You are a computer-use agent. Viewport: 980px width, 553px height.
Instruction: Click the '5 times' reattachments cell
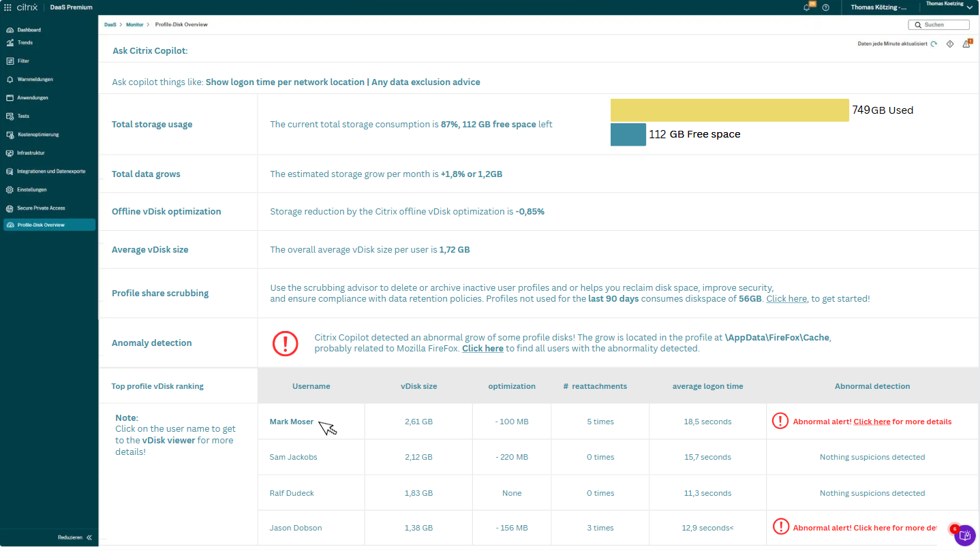tap(600, 422)
